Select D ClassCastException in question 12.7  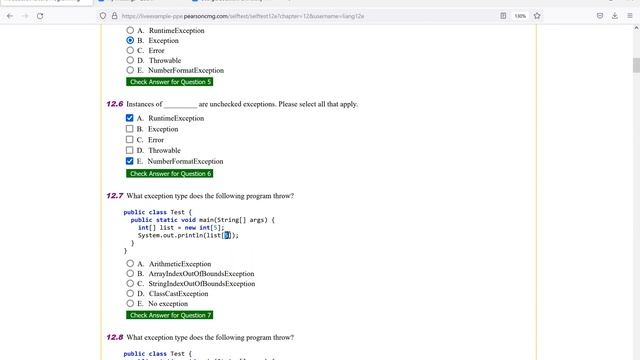tap(130, 293)
